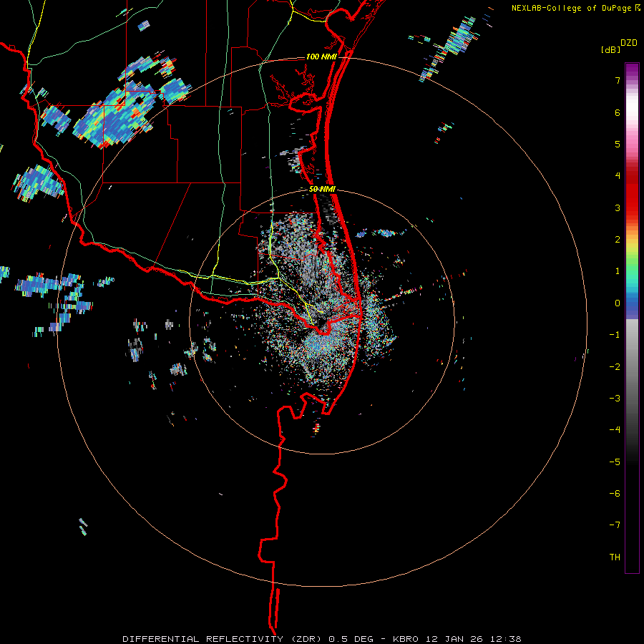The width and height of the screenshot is (644, 644).
Task: Click the TH threshold label on scale
Action: click(615, 557)
